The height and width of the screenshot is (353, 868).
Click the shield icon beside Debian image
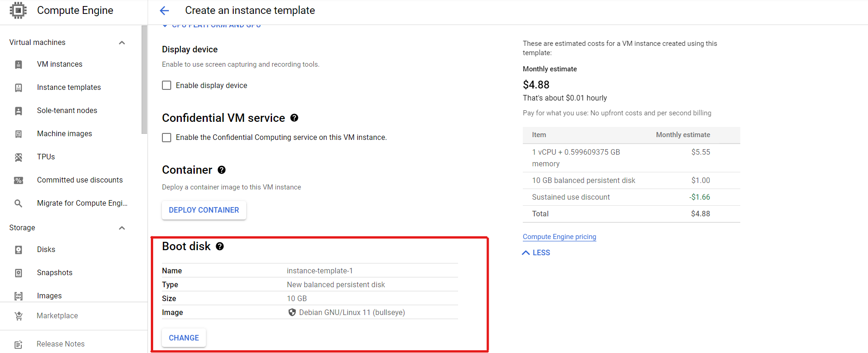(292, 312)
